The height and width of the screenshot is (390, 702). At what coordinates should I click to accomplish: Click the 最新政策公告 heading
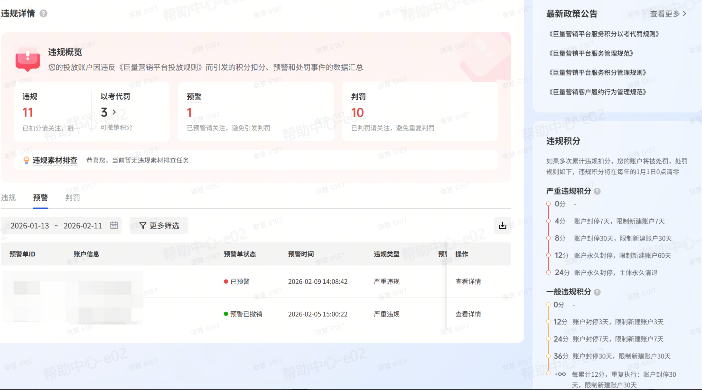coord(572,14)
